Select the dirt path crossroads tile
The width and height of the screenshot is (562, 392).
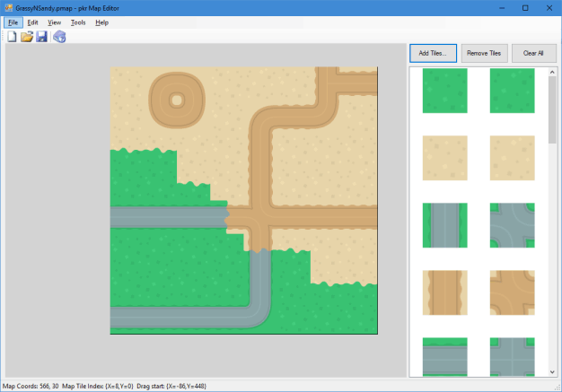point(512,292)
